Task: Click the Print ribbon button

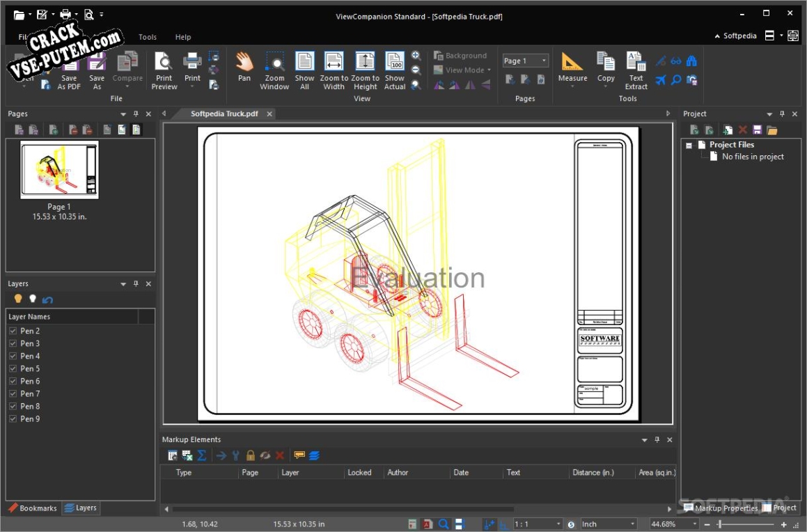Action: coord(192,68)
